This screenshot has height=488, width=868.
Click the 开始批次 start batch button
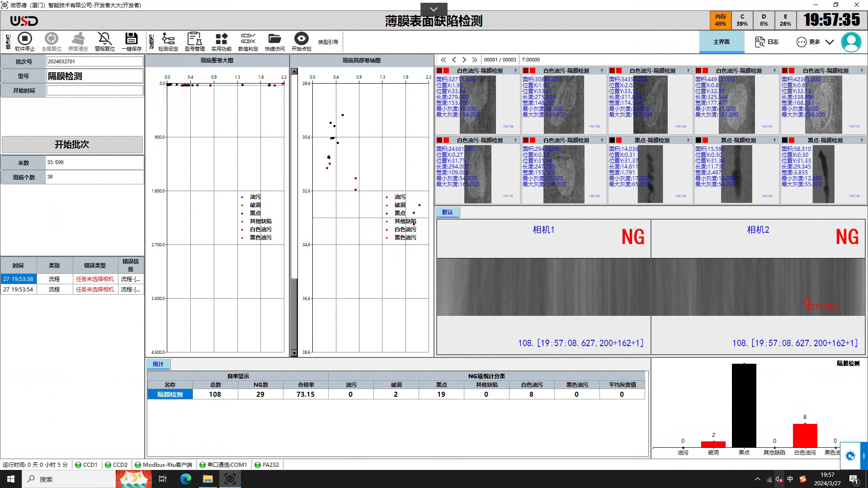pyautogui.click(x=72, y=145)
